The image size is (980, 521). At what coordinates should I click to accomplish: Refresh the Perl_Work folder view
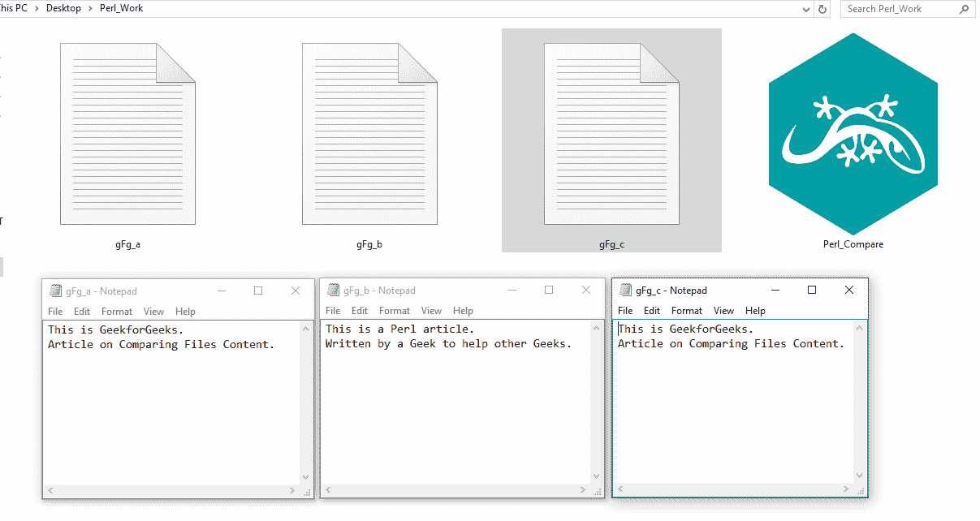coord(822,9)
